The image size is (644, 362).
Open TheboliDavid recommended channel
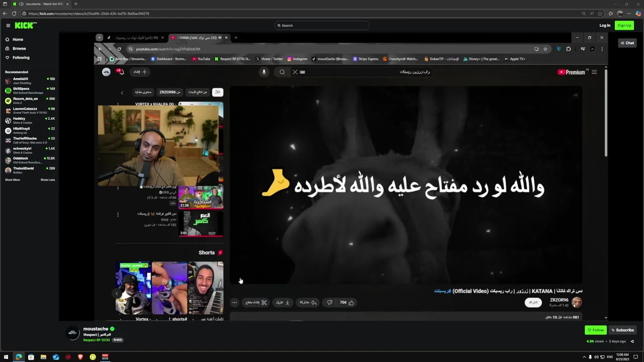coord(30,170)
